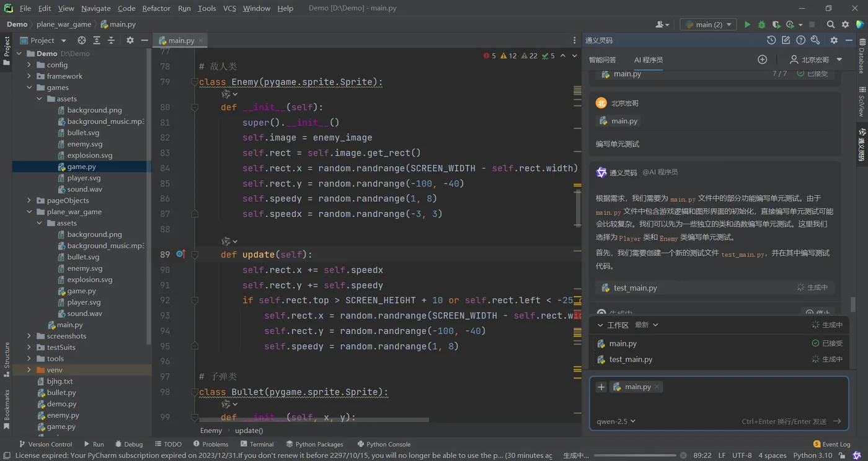This screenshot has width=868, height=461.
Task: Open chat history in the 通义灵码 panel
Action: pos(771,40)
